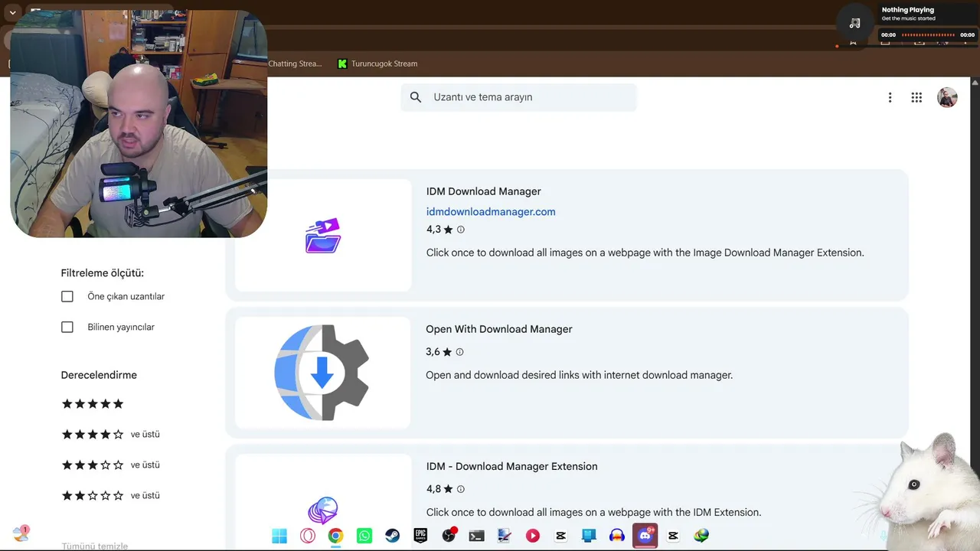Expand the browser tab search dropdown arrow

tap(12, 12)
